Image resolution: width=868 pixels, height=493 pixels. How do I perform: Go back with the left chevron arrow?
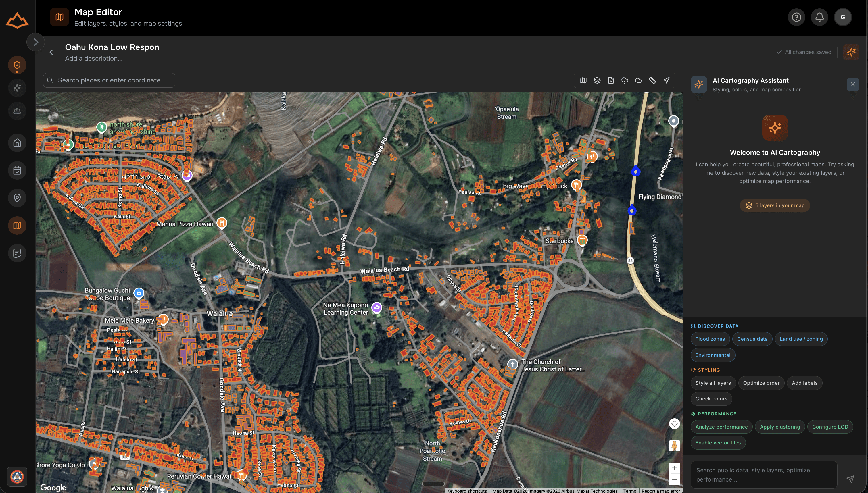(51, 52)
